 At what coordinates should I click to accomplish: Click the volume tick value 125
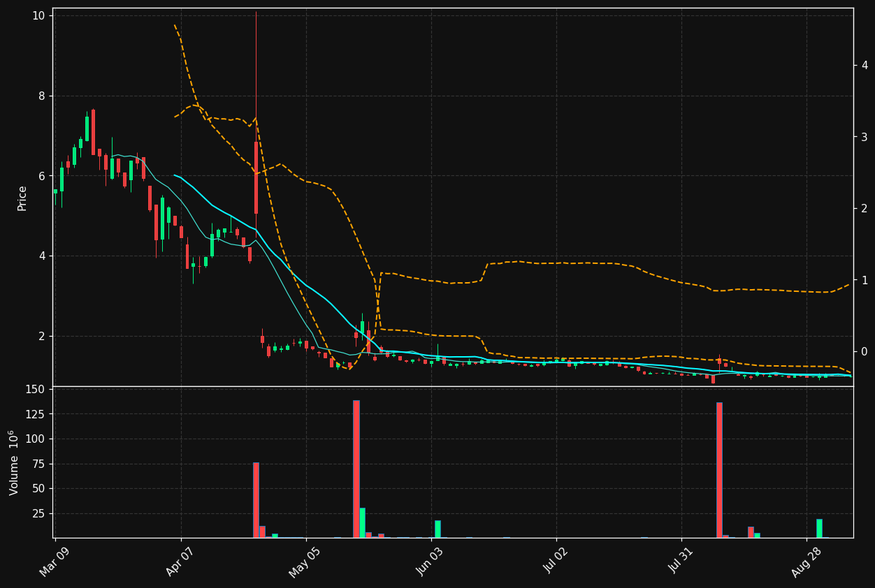coord(36,414)
